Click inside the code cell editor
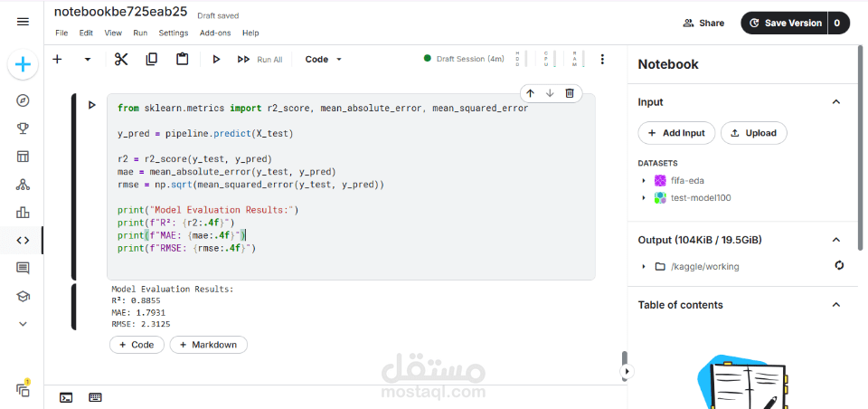Screen dimensions: 868x409 click(351, 186)
